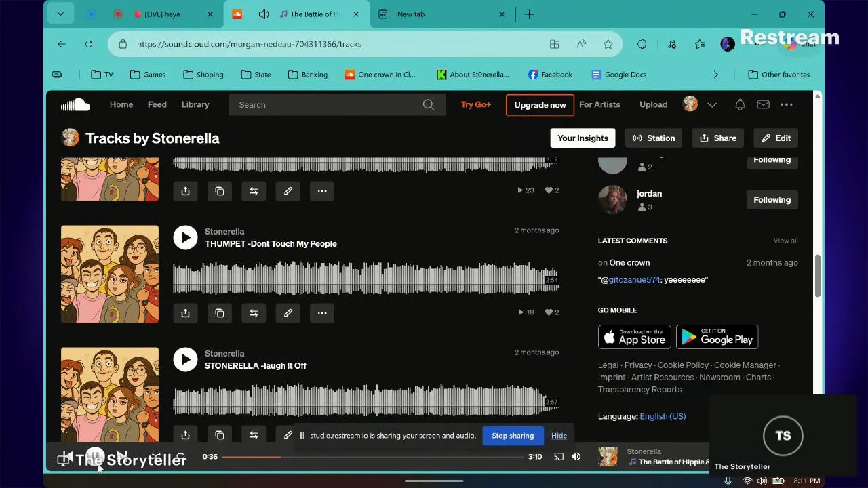Image resolution: width=868 pixels, height=488 pixels.
Task: Copy link of laugh It Off track
Action: [220, 434]
